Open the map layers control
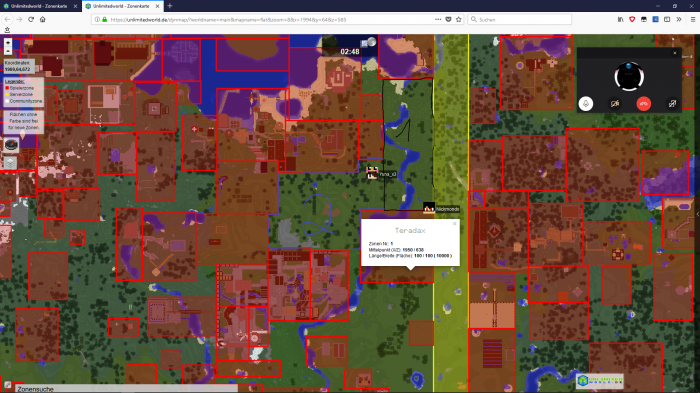The height and width of the screenshot is (393, 700). 11,163
